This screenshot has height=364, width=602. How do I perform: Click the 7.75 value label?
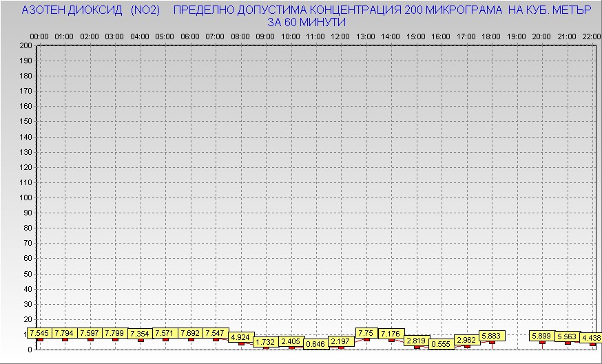coord(366,333)
